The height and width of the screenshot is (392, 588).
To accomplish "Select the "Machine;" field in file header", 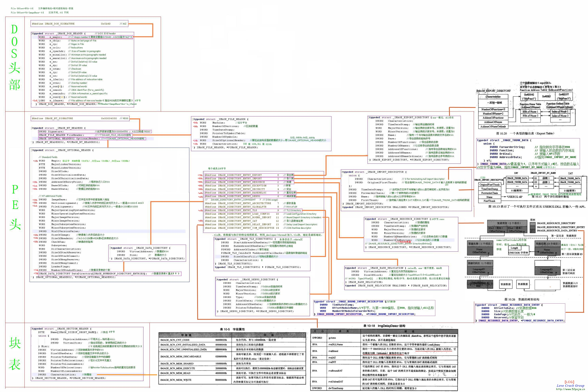I will [x=219, y=123].
